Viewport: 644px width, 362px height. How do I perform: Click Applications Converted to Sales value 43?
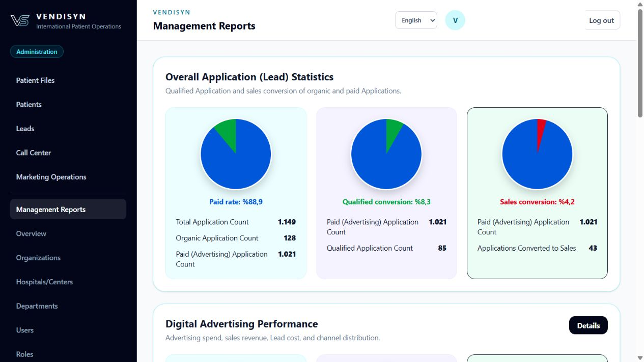coord(593,248)
